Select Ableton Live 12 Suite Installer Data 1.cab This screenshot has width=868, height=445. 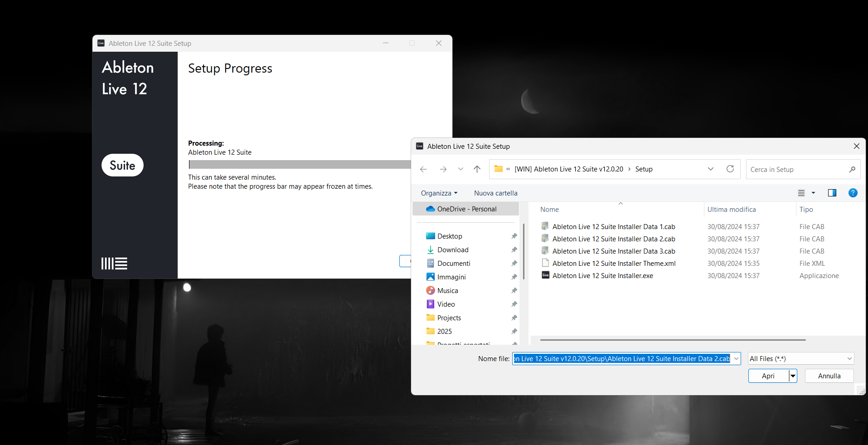(x=614, y=226)
